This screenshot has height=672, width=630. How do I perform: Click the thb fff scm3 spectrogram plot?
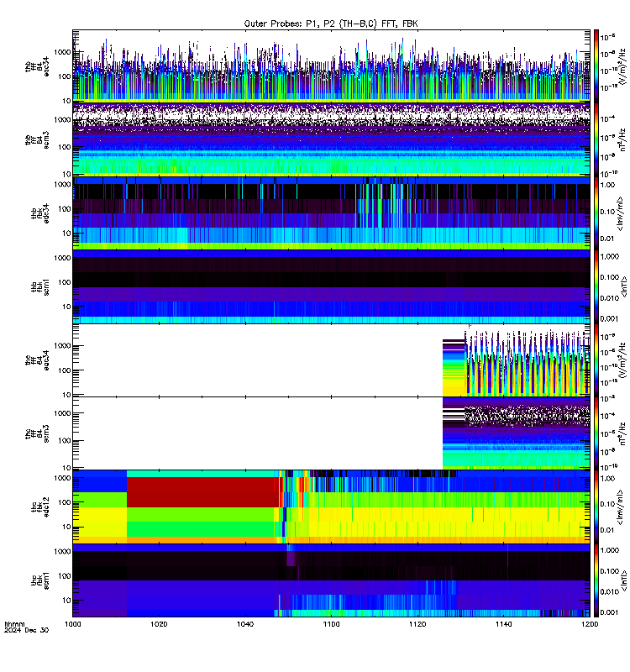(331, 139)
